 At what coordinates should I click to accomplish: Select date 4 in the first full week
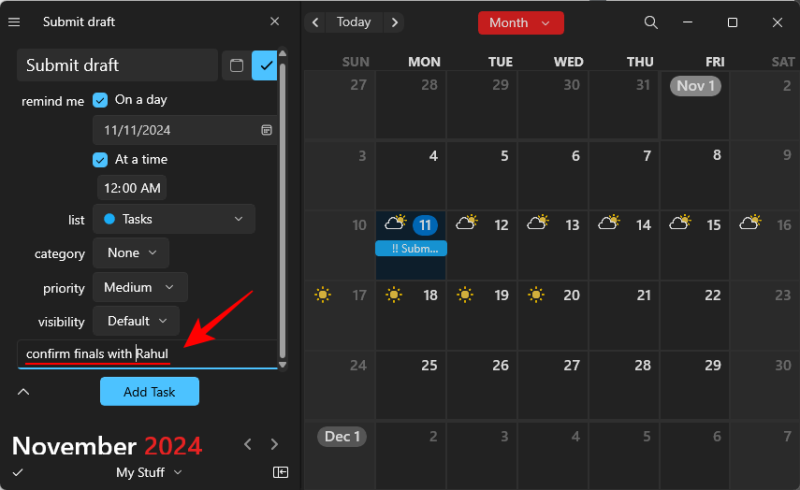click(x=411, y=175)
